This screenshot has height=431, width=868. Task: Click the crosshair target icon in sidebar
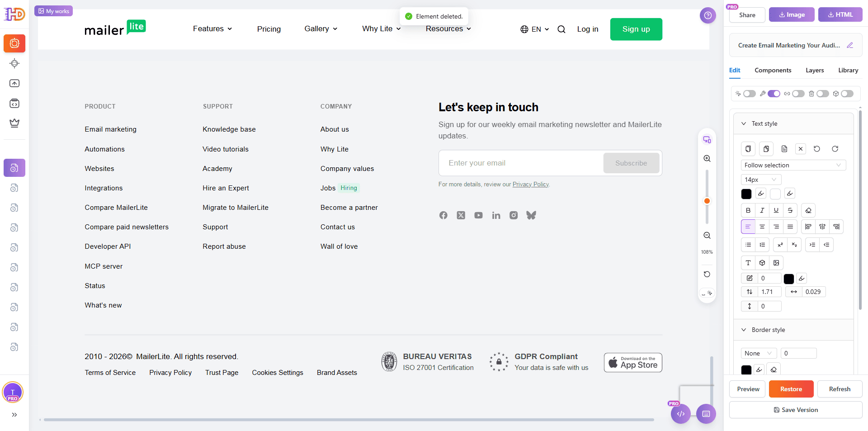14,63
